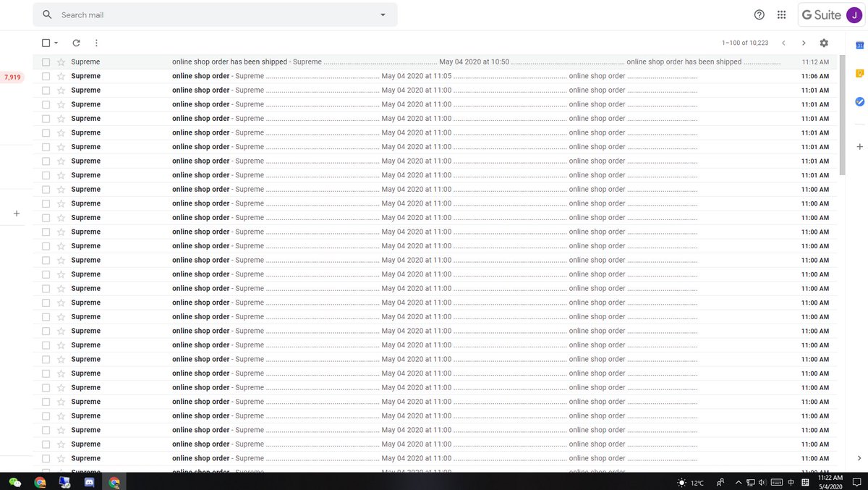868x490 pixels.
Task: Star the Supreme email from 11:06 AM
Action: click(61, 76)
